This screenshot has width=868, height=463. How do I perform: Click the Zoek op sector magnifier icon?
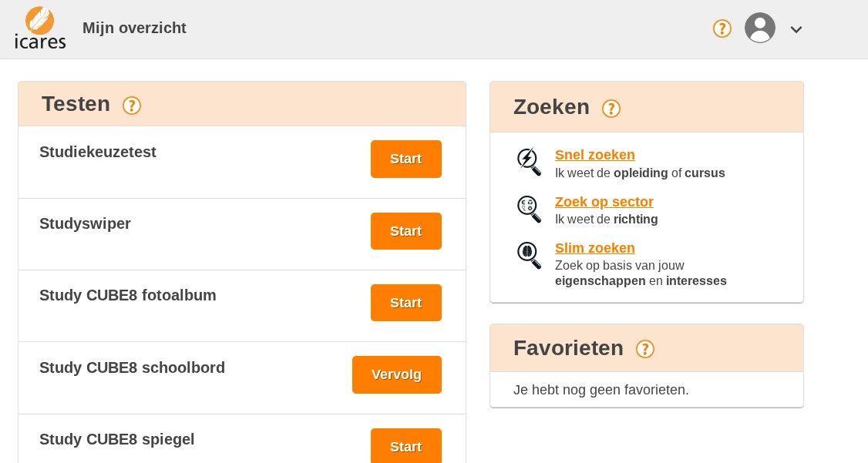529,209
